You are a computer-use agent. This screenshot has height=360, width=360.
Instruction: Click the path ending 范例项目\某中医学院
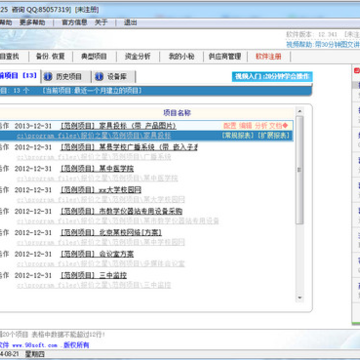click(97, 178)
